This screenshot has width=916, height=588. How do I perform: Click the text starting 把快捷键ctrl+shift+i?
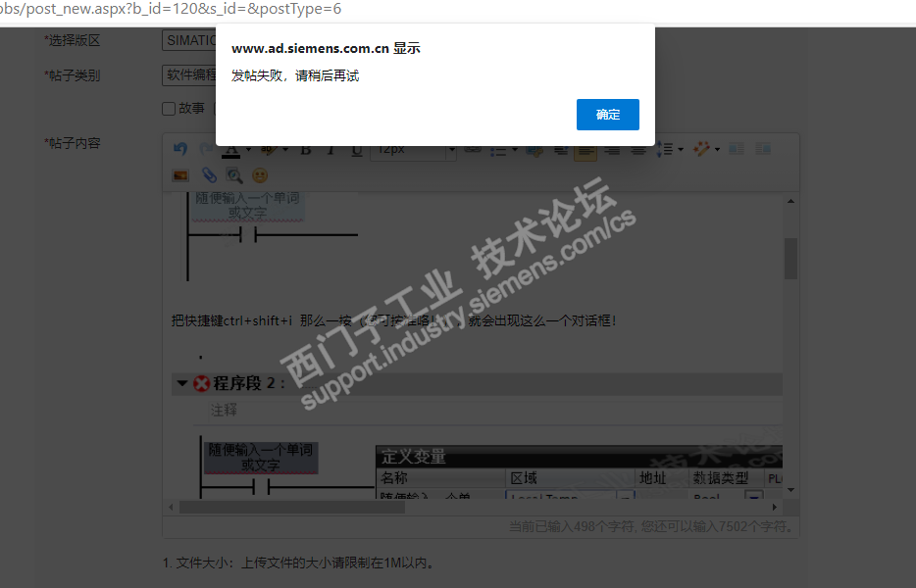pos(393,320)
